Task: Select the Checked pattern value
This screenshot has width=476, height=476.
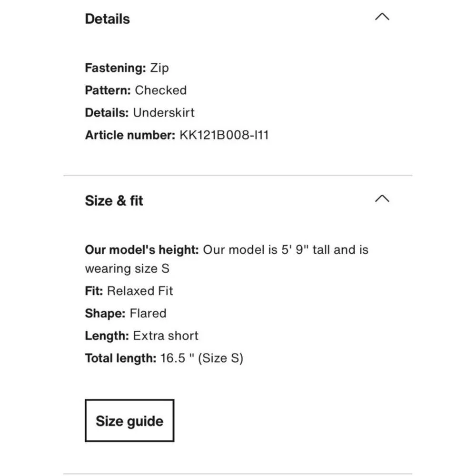Action: 161,90
